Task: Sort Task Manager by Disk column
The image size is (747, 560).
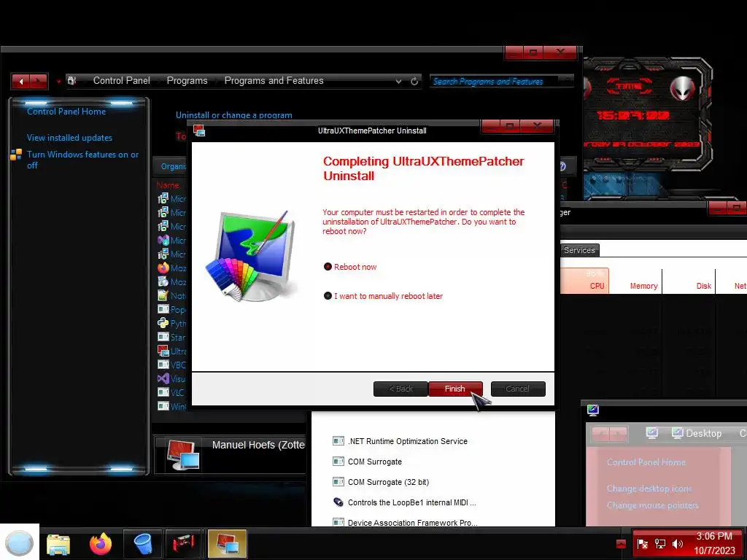Action: click(x=689, y=281)
